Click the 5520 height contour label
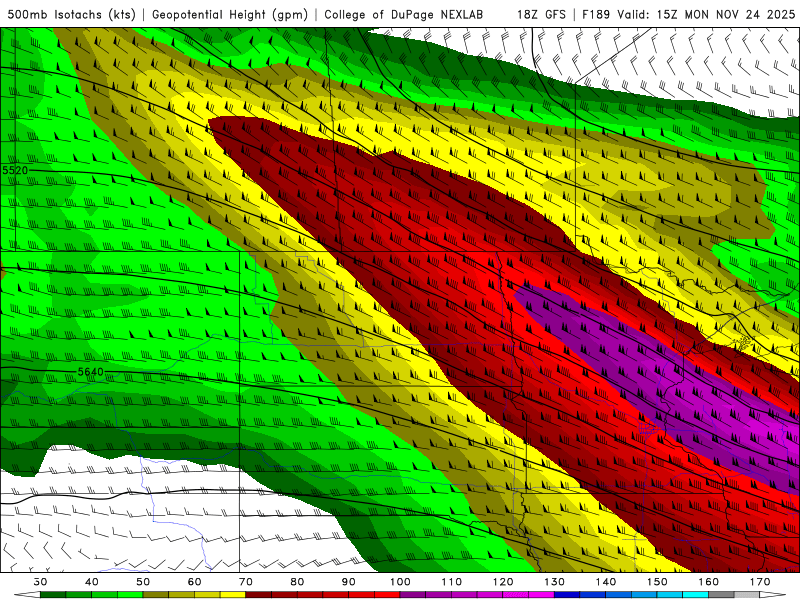Viewport: 800px width, 600px height. click(x=15, y=170)
